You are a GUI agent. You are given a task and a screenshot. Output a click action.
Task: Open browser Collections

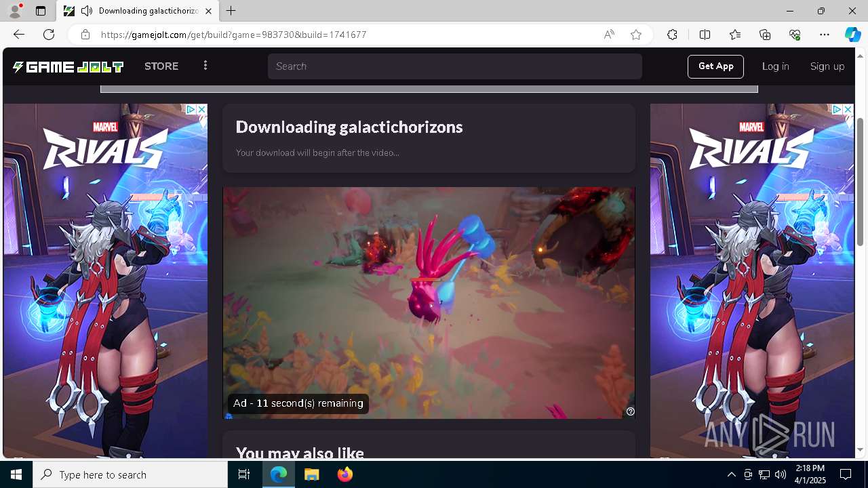click(765, 35)
